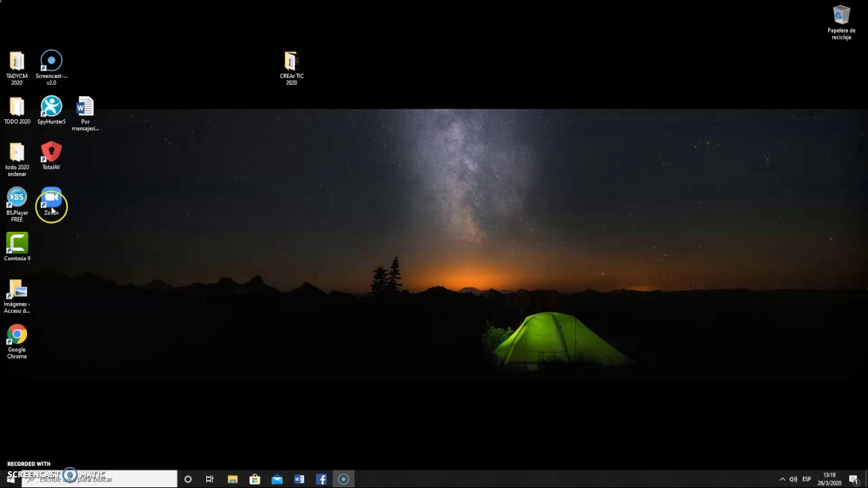Select the Papelera de reciclaje icon

(842, 23)
